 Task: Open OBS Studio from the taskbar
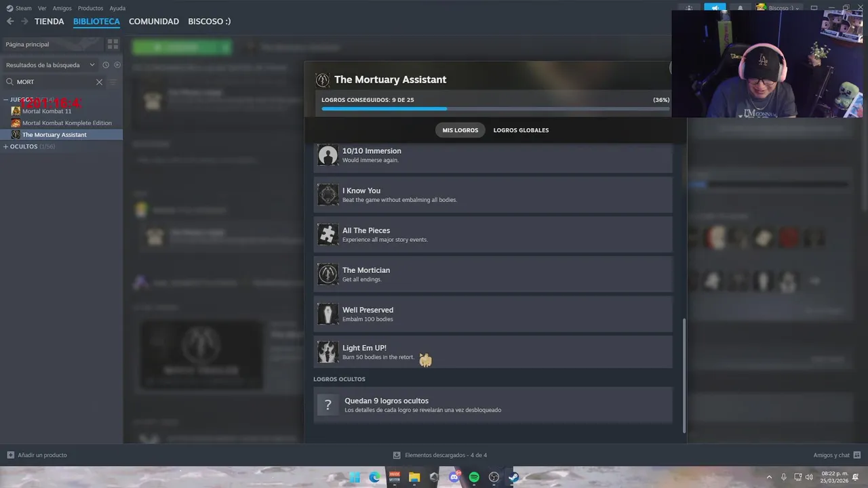pyautogui.click(x=494, y=477)
